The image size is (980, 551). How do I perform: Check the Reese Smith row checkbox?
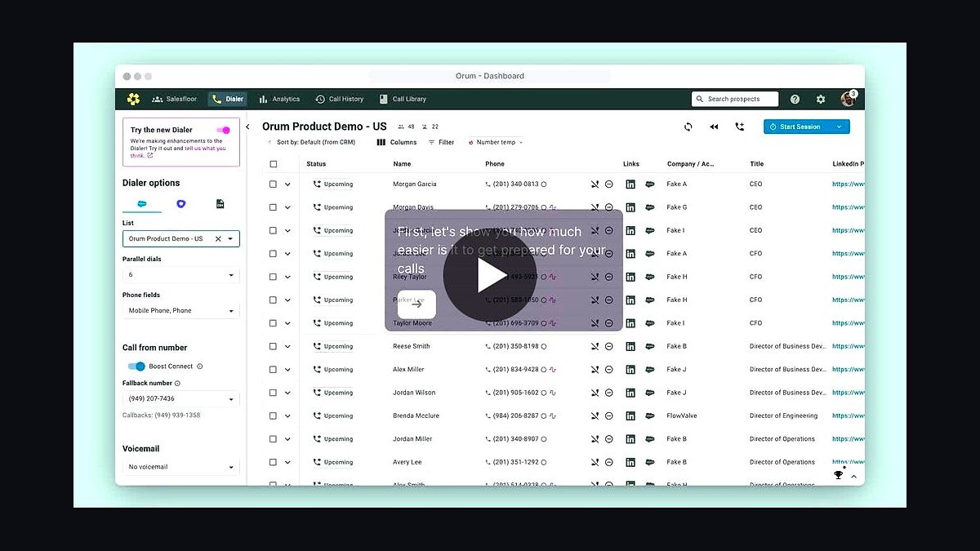(x=274, y=346)
